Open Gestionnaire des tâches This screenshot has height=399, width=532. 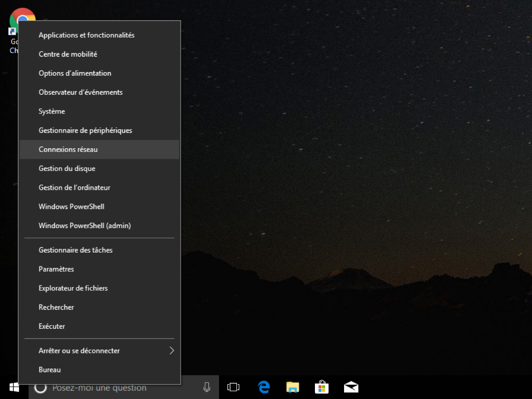99,250
